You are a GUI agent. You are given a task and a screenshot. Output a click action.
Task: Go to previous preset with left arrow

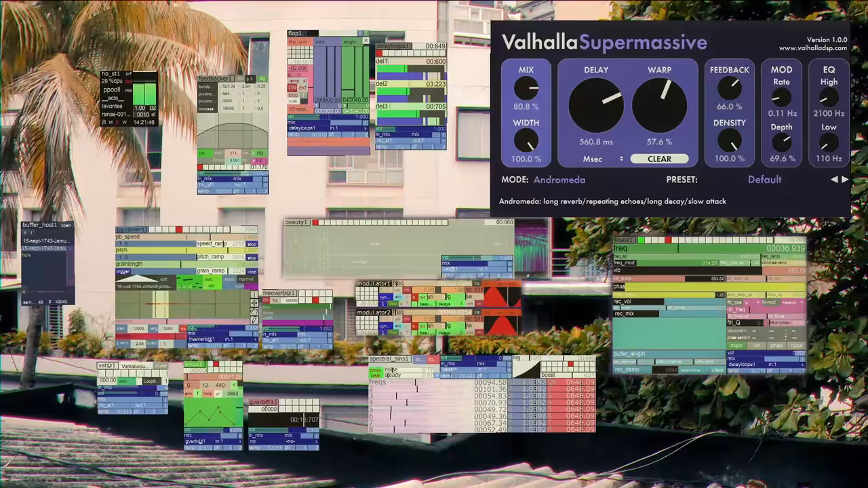835,180
